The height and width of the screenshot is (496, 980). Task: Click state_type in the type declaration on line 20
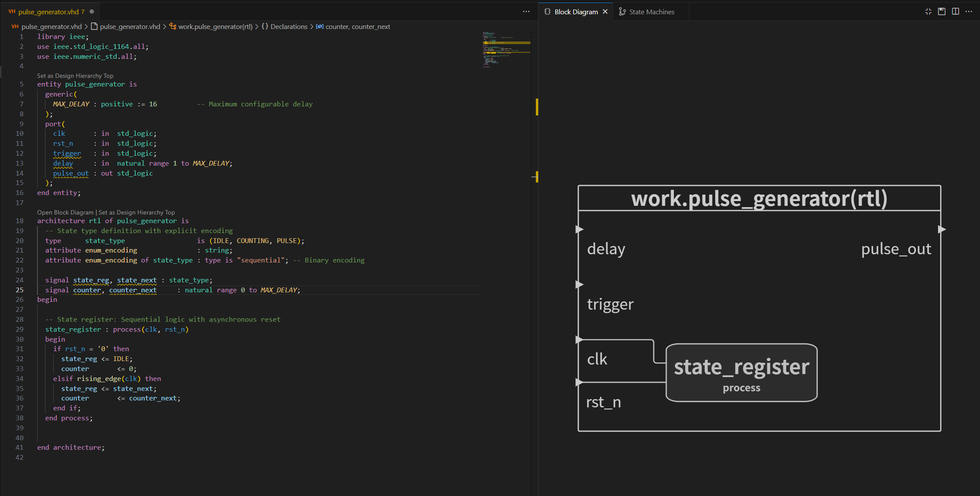[x=105, y=240]
